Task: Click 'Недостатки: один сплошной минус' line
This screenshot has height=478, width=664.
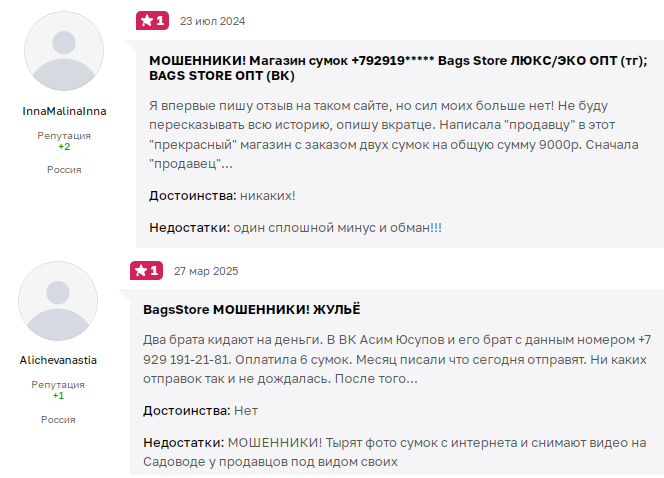Action: (295, 227)
